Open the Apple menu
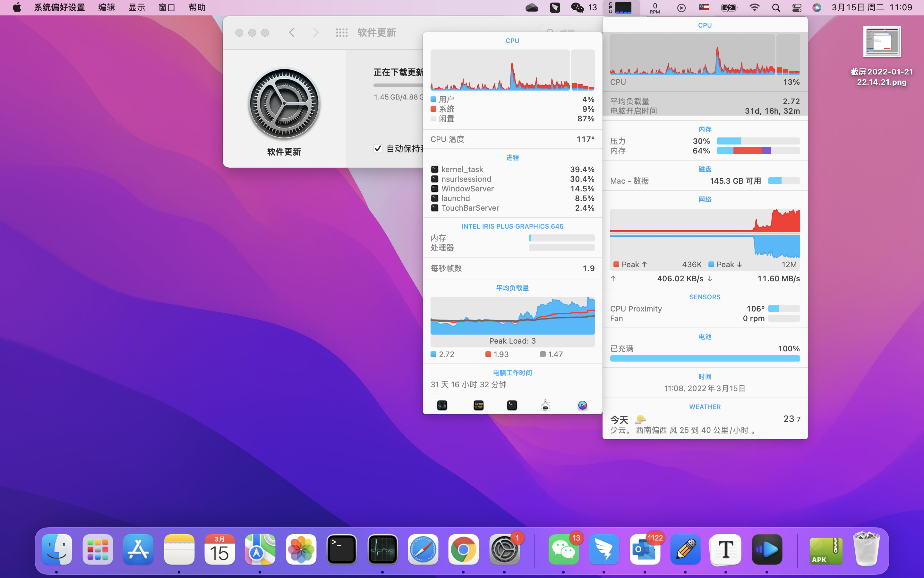Viewport: 924px width, 578px height. (x=17, y=8)
